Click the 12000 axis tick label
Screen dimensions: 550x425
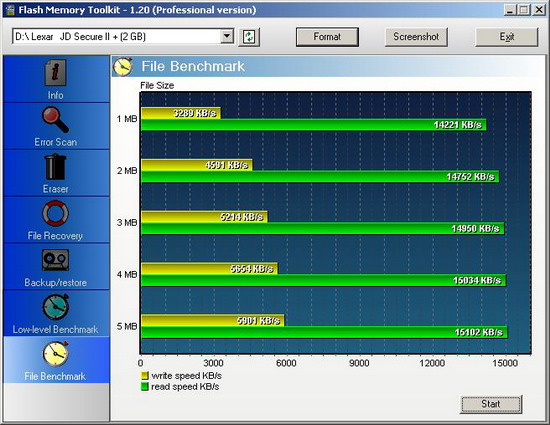coord(432,363)
